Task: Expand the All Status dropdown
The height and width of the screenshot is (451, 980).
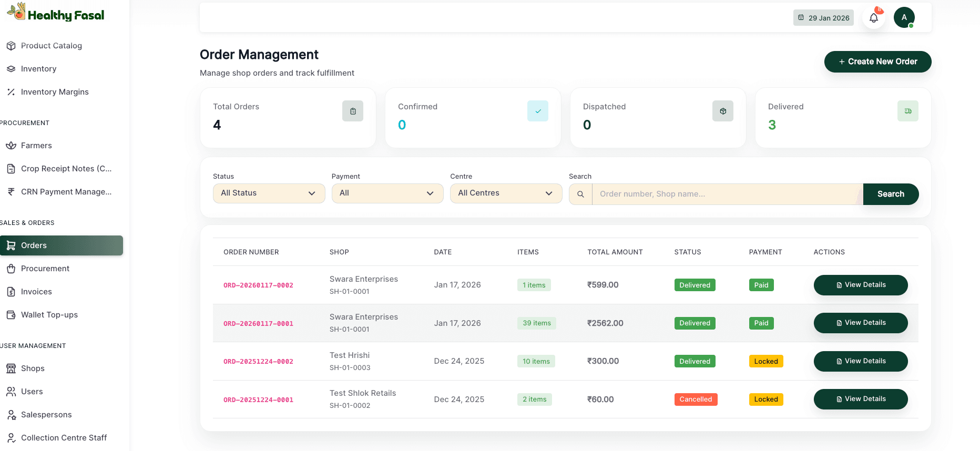Action: pos(269,193)
